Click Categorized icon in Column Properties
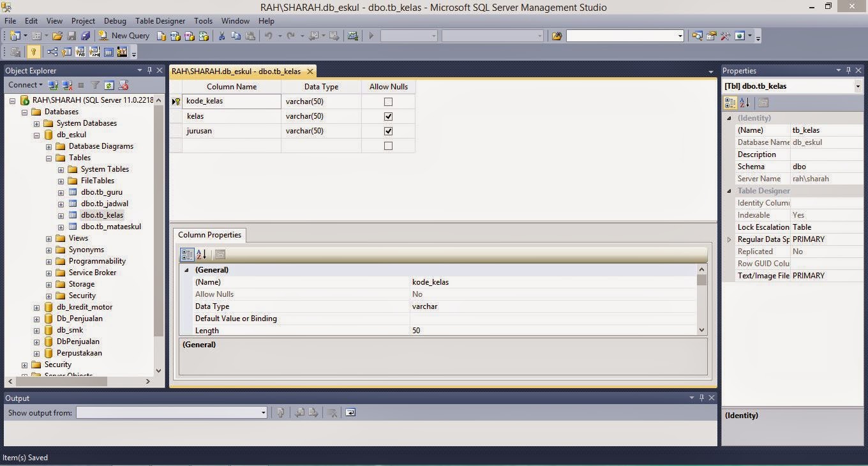Screen dimensions: 868x466 point(187,254)
